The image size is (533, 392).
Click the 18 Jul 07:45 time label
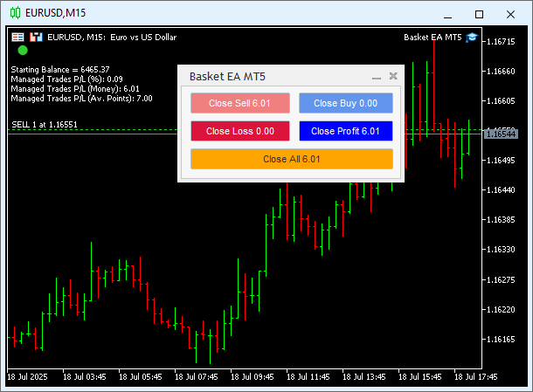click(x=197, y=377)
